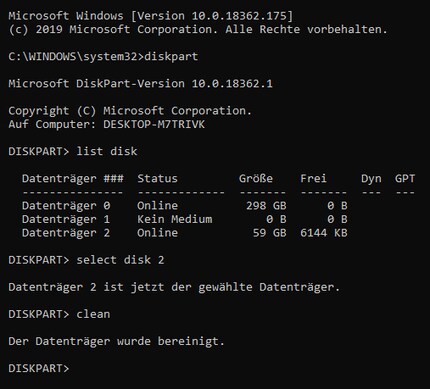Click the 'GPT' column header

coord(405,178)
